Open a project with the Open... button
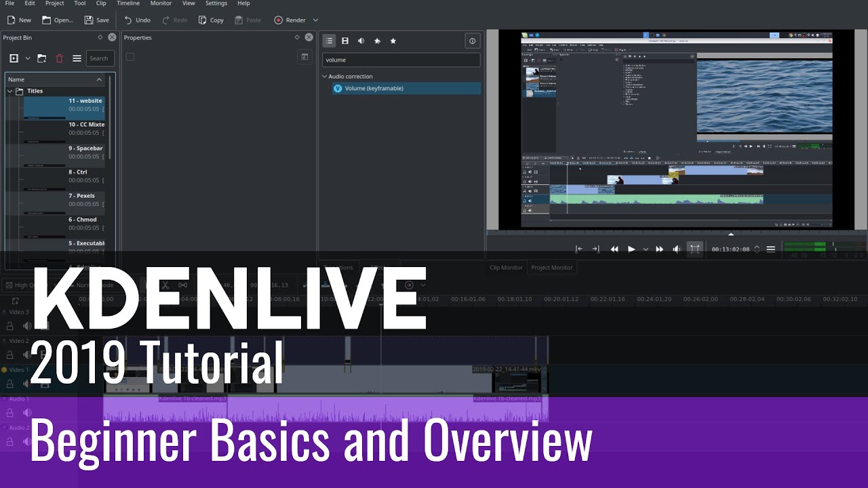Image resolution: width=868 pixels, height=488 pixels. pos(57,20)
